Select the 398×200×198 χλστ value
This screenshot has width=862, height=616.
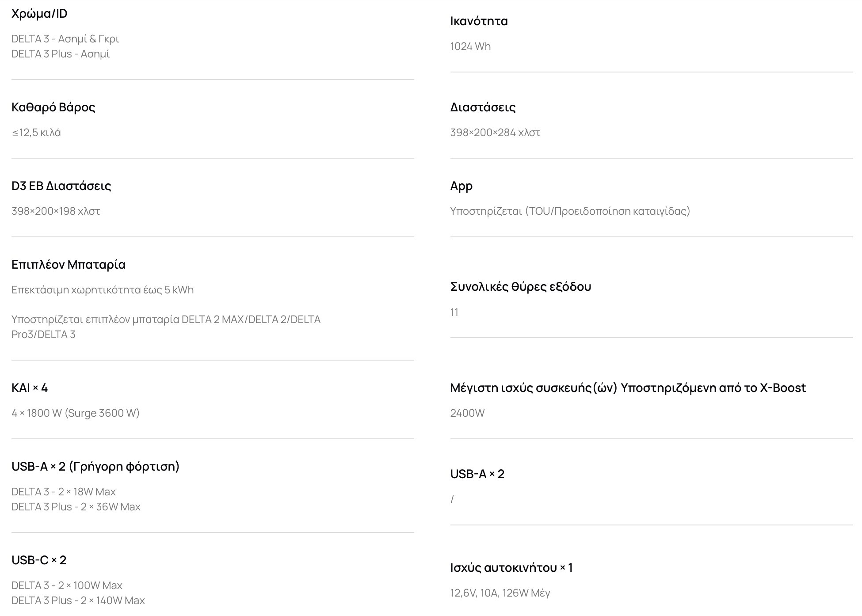[x=56, y=211]
